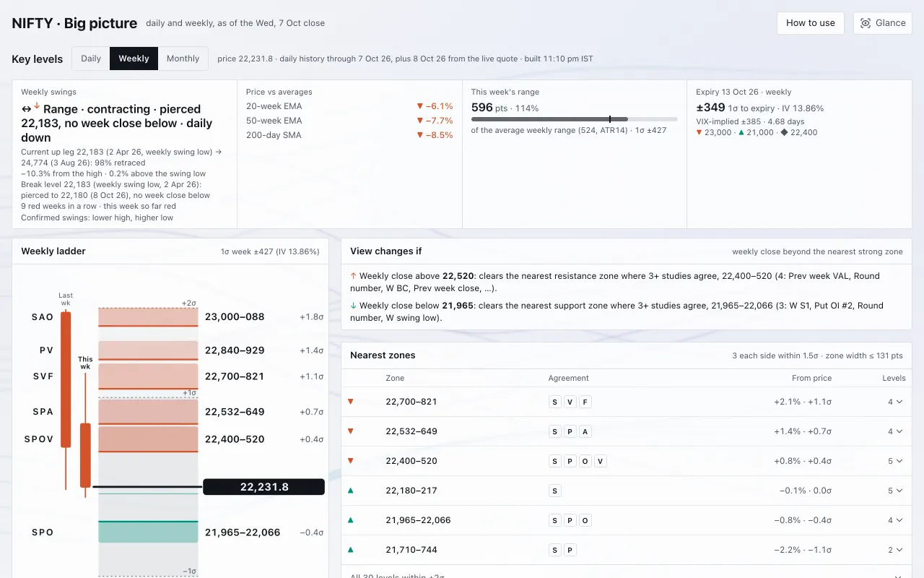Click the O badge in the 21,965–22,066 table row

(x=585, y=520)
